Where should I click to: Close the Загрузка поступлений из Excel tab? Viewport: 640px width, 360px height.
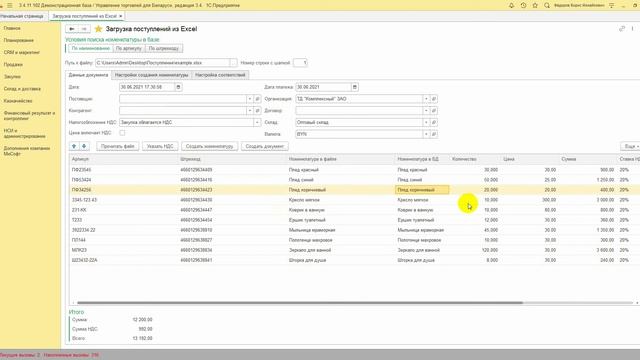point(120,16)
